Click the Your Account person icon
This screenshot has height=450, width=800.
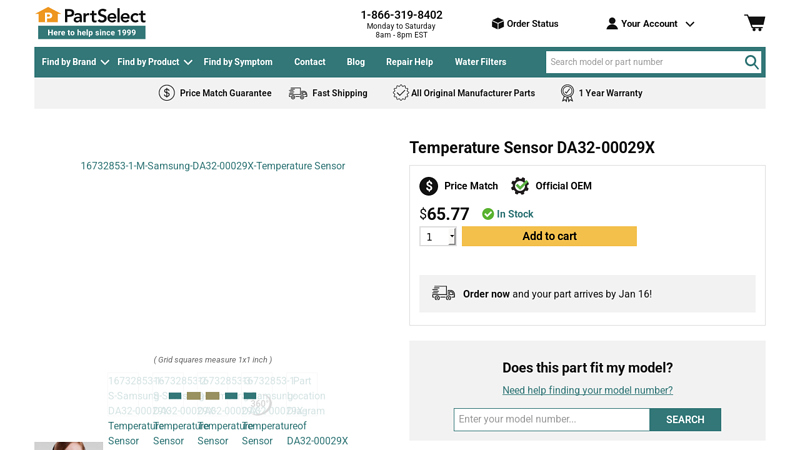click(x=612, y=23)
